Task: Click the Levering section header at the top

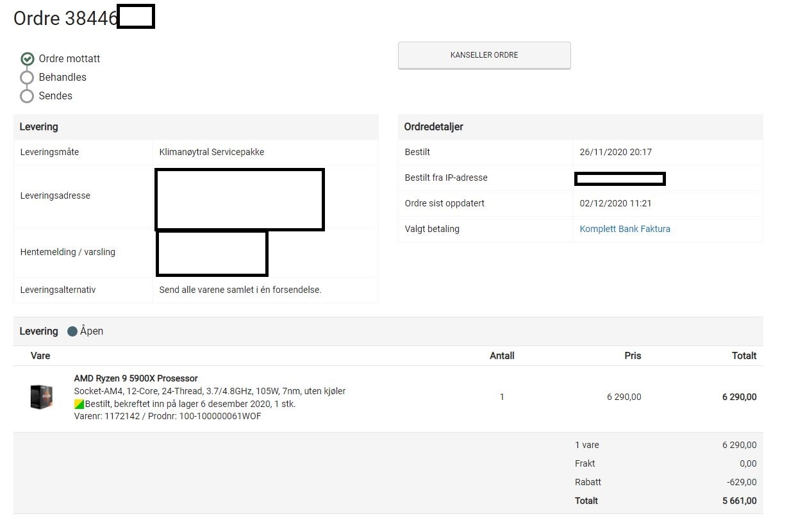Action: pos(39,127)
